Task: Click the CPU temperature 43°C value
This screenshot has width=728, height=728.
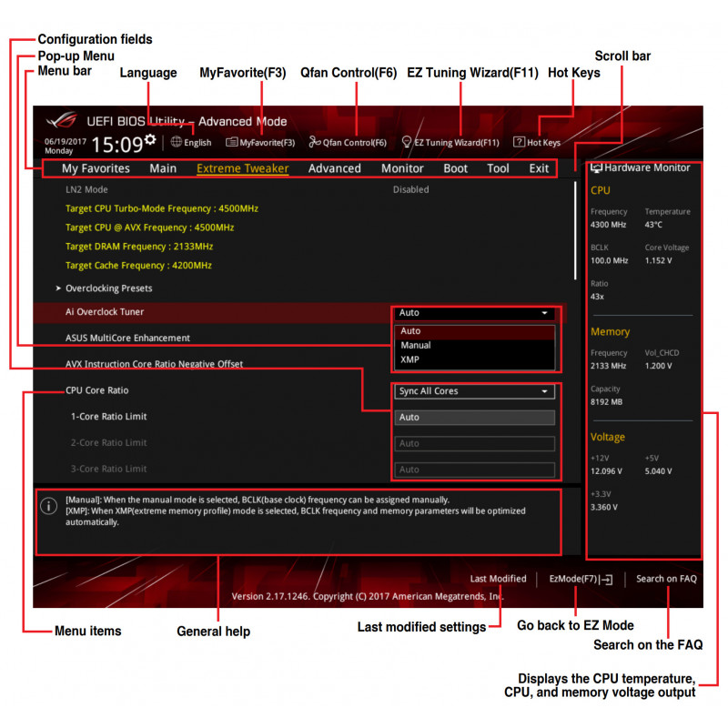Action: coord(653,225)
